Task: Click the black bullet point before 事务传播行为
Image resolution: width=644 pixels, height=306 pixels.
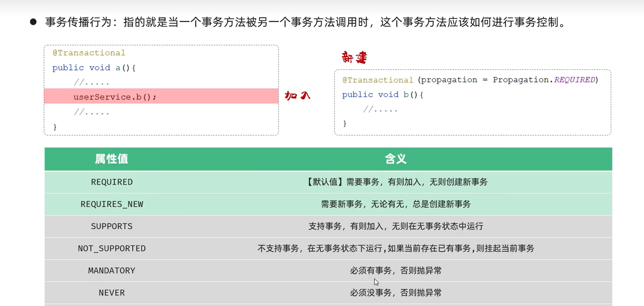Action: click(x=33, y=22)
